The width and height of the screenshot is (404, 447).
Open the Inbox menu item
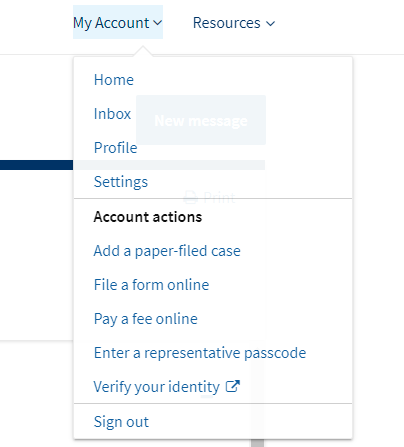112,114
